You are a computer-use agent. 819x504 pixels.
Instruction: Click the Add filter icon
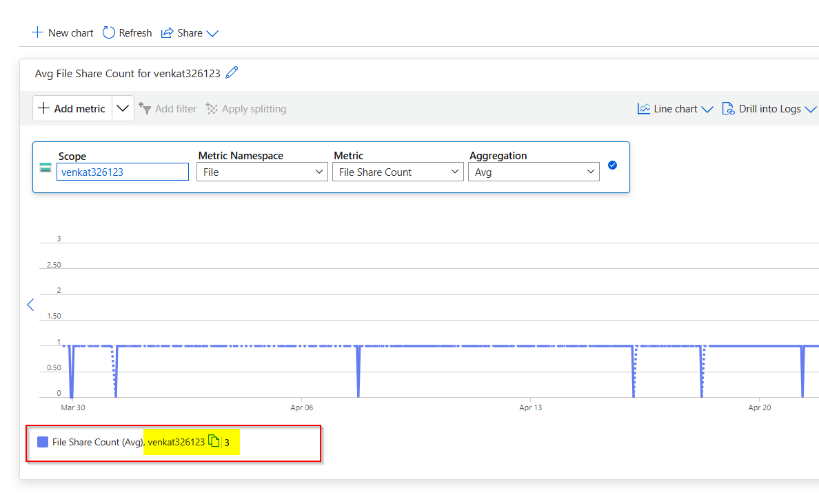(x=145, y=108)
